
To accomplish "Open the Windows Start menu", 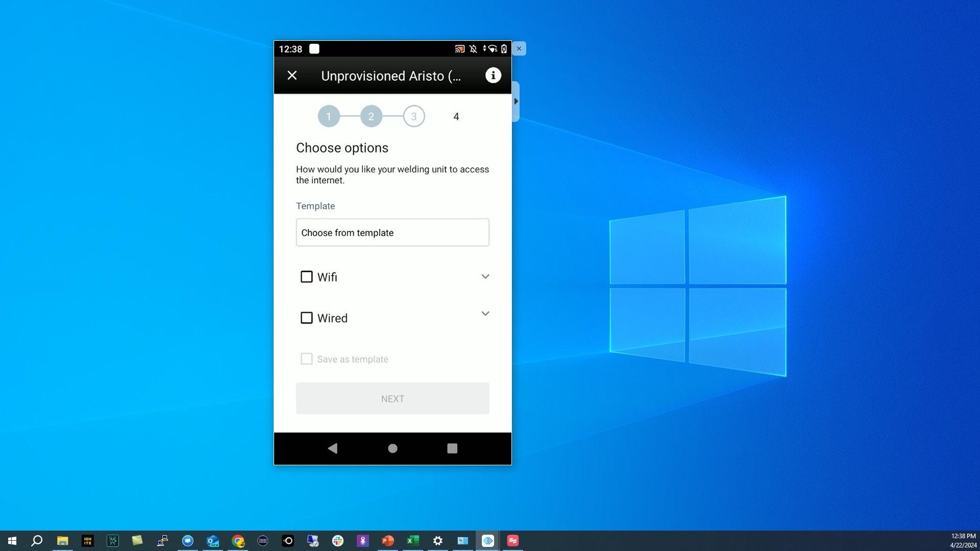I will [12, 541].
